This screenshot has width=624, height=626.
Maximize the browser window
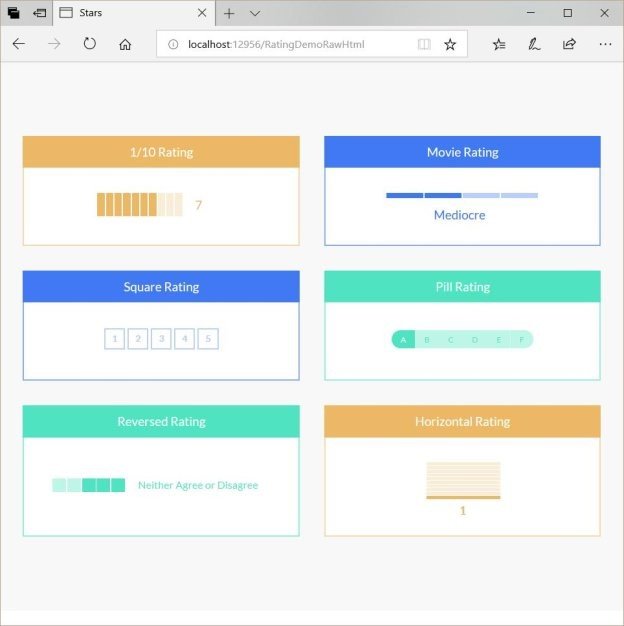(568, 13)
